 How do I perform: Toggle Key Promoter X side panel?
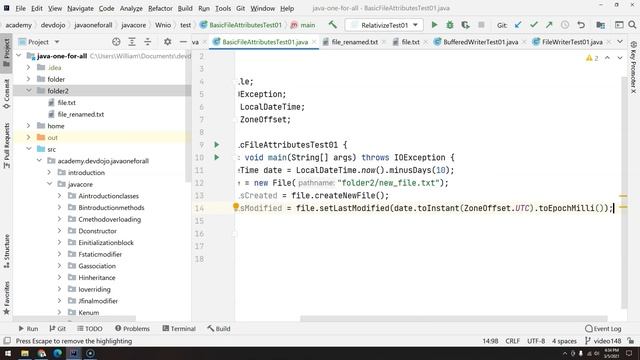633,67
